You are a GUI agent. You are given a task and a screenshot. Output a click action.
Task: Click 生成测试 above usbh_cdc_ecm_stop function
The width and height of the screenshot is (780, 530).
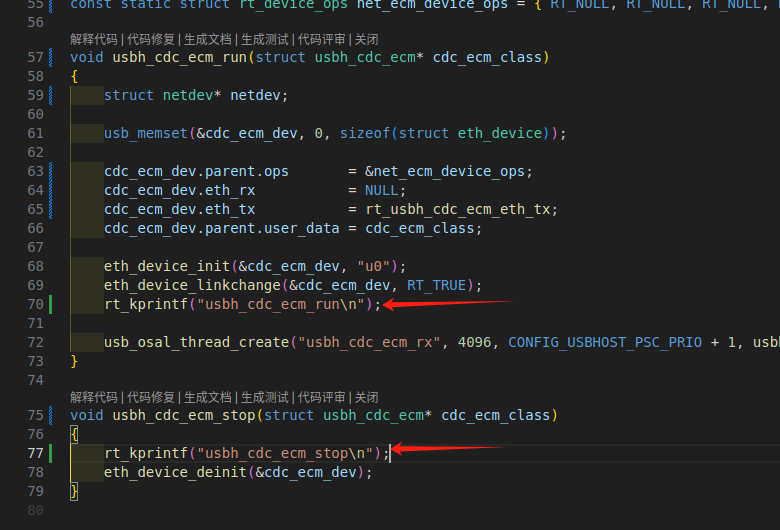267,397
